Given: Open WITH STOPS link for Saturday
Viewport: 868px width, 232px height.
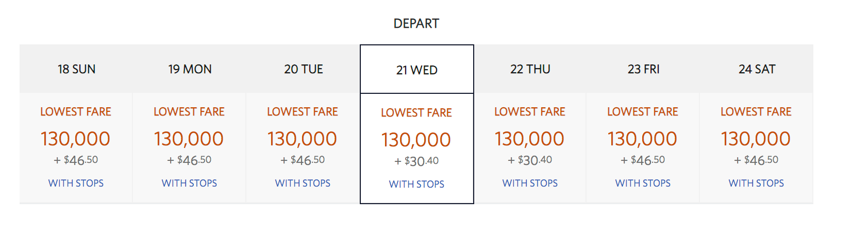Looking at the screenshot, I should pos(756,183).
